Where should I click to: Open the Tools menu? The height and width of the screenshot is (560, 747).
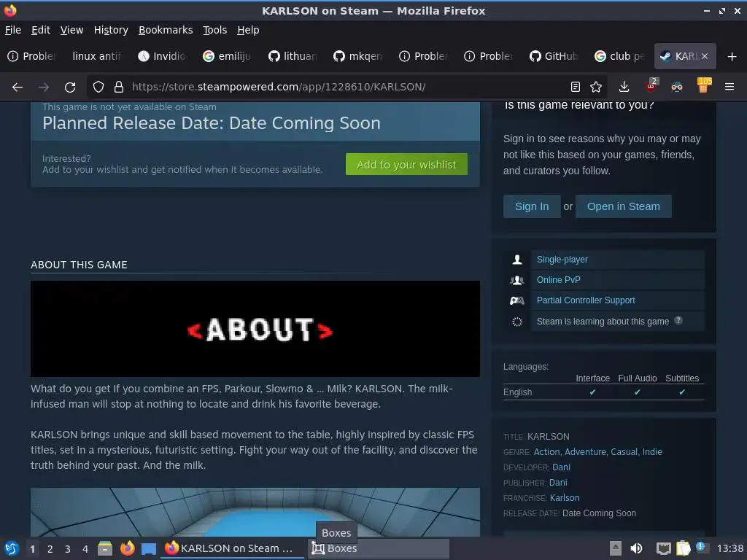pyautogui.click(x=215, y=30)
